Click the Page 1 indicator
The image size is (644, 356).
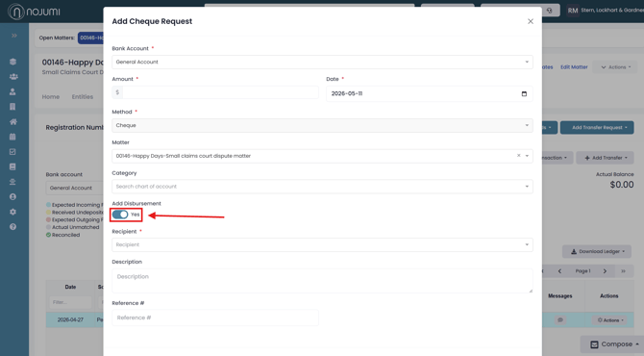click(582, 271)
